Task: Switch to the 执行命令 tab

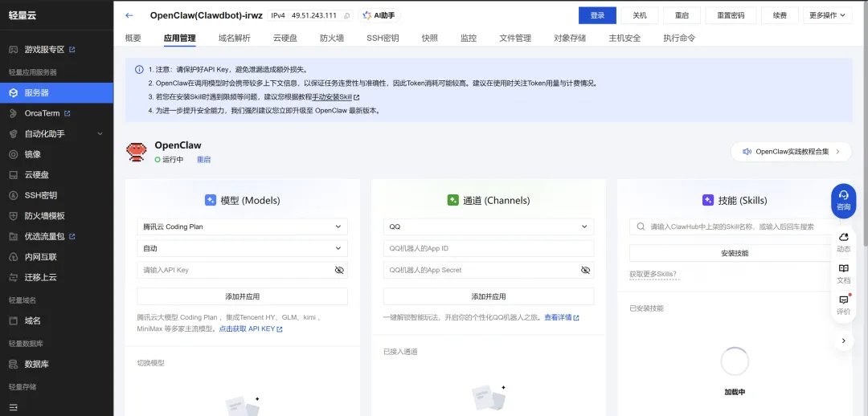Action: click(x=679, y=39)
